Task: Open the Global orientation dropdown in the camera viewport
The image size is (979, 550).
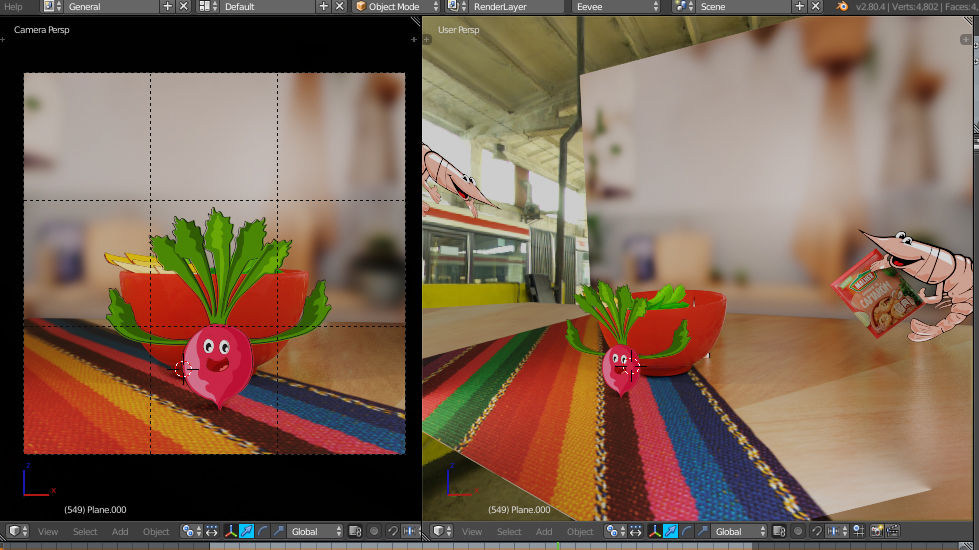Action: click(316, 531)
